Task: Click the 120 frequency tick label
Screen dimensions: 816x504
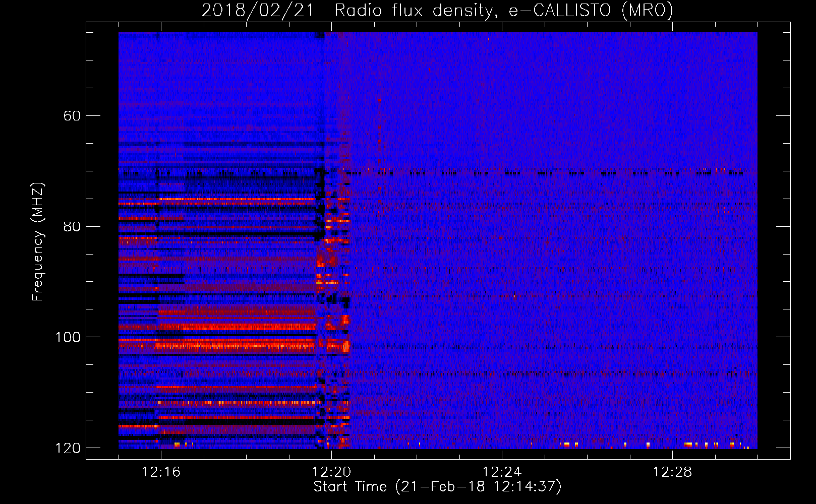Action: pyautogui.click(x=68, y=448)
